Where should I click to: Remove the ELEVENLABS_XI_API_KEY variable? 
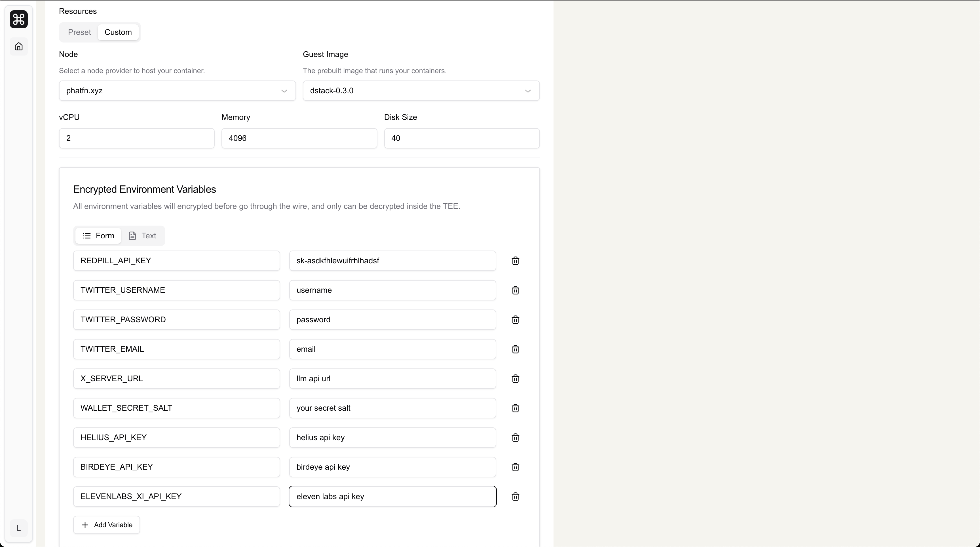click(x=515, y=497)
